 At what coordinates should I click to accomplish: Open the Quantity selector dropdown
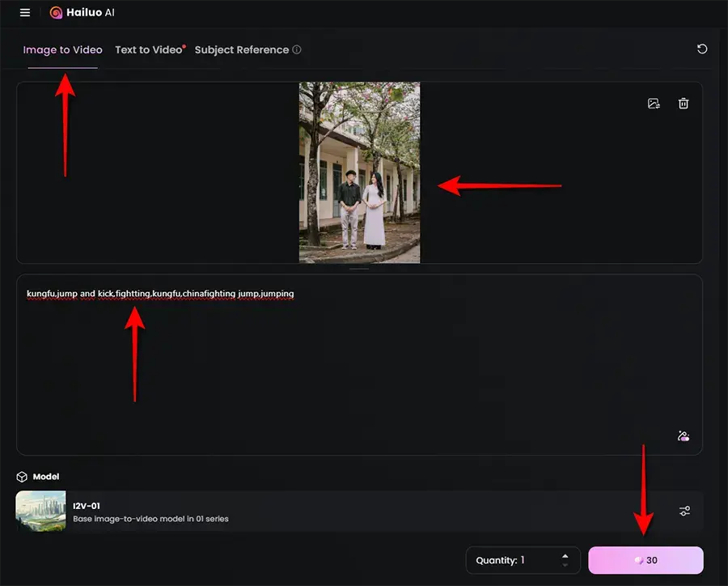[523, 559]
